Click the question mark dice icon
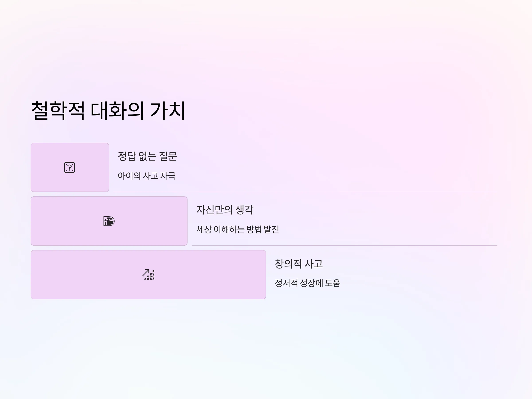Viewport: 532px width, 399px height. coord(70,167)
